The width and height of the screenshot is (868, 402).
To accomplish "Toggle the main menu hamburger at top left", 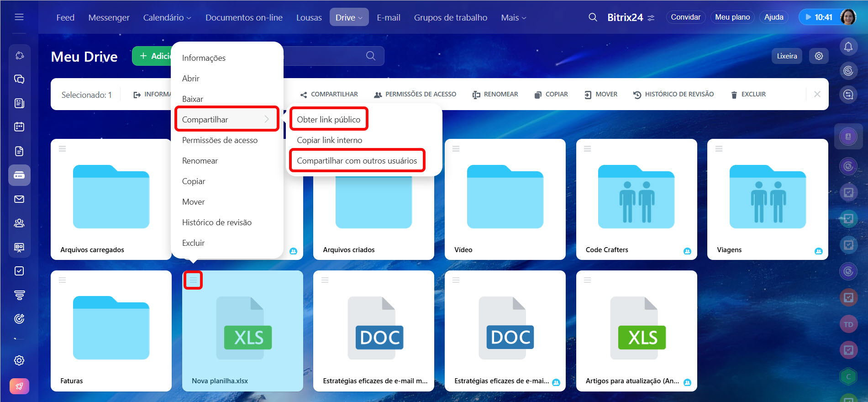I will coord(19,17).
